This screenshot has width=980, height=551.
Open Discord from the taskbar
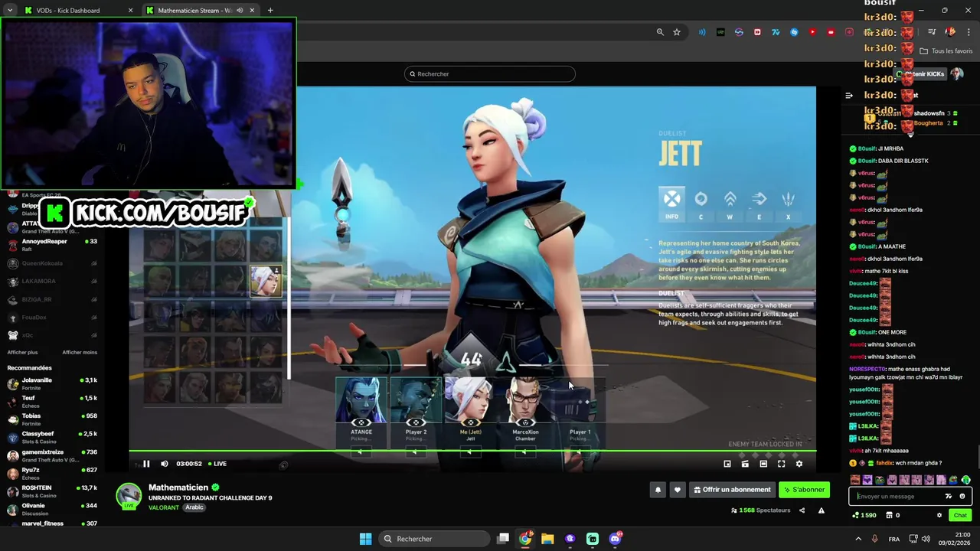615,539
